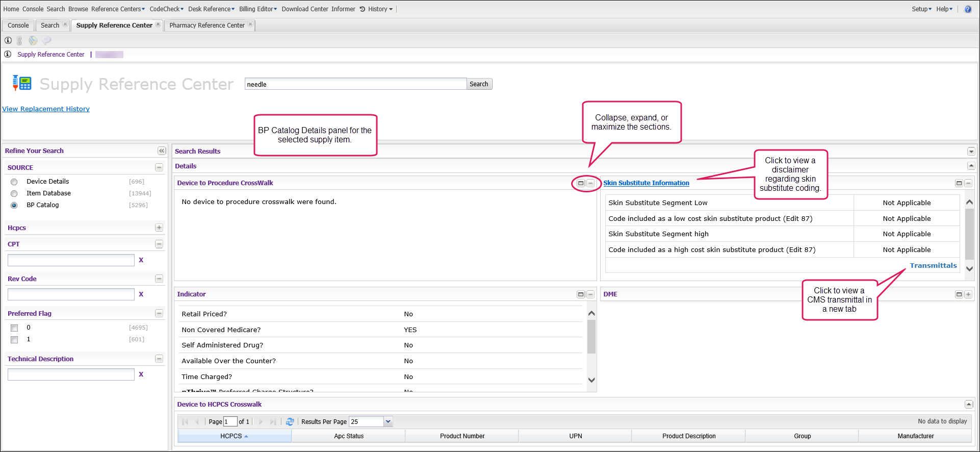This screenshot has width=980, height=452.
Task: Expand the Hcpcs filter section
Action: (x=159, y=228)
